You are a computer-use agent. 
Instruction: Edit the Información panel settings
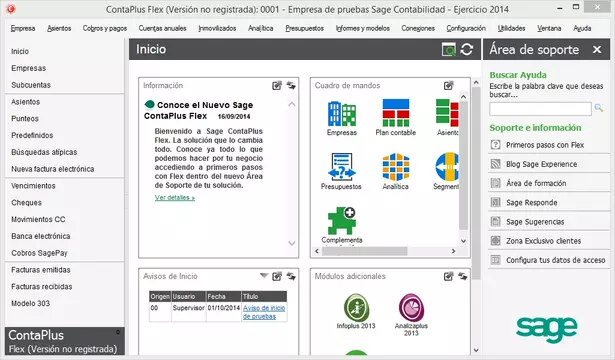point(277,85)
